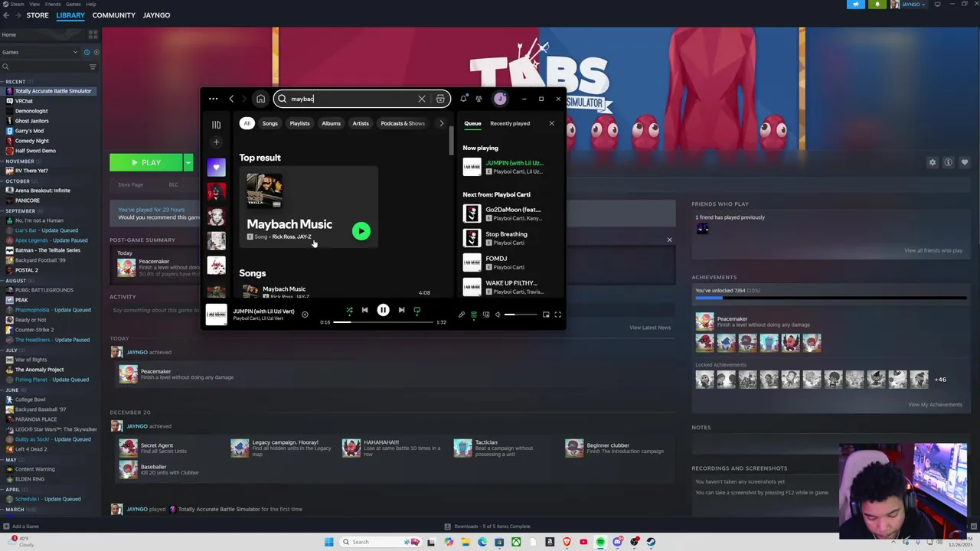This screenshot has height=551, width=980.
Task: Open Steam STORE tab
Action: coord(38,15)
